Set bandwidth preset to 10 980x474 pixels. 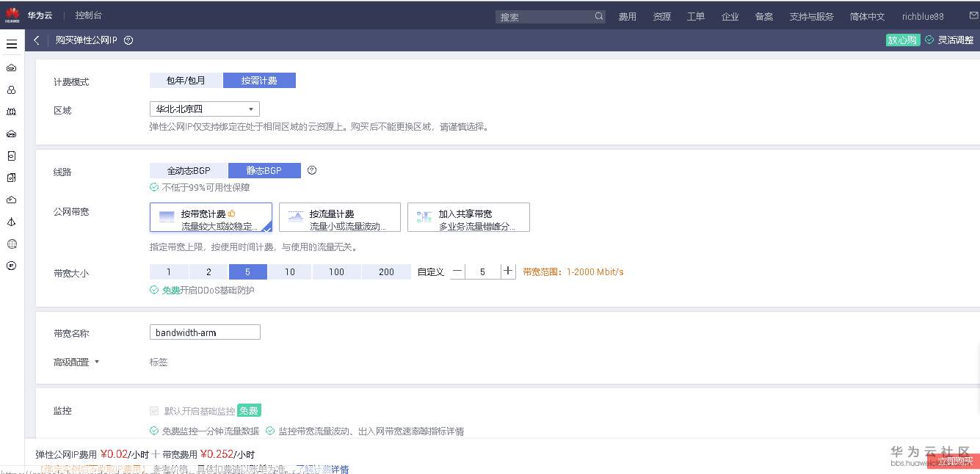point(290,271)
